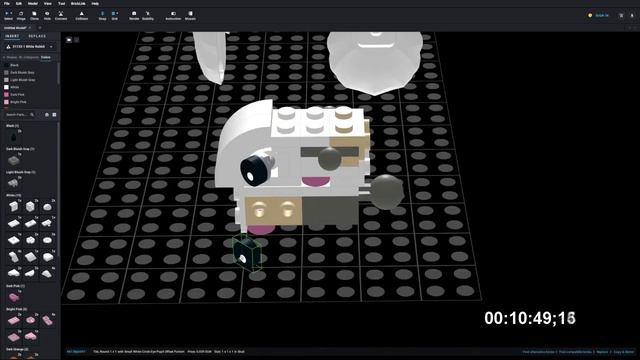This screenshot has height=360, width=640.
Task: Collapse the Bright Pink parts group
Action: 16,309
